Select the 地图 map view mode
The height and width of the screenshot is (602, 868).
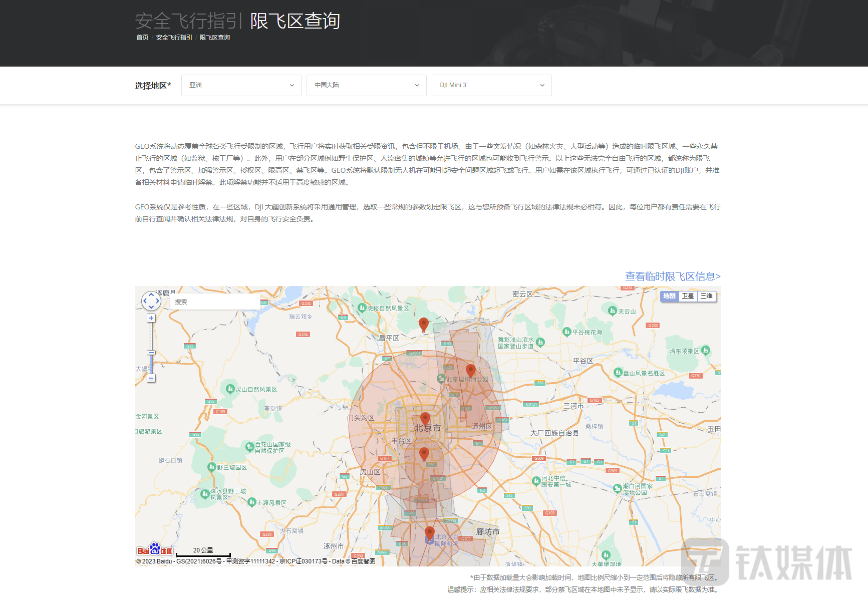click(669, 296)
